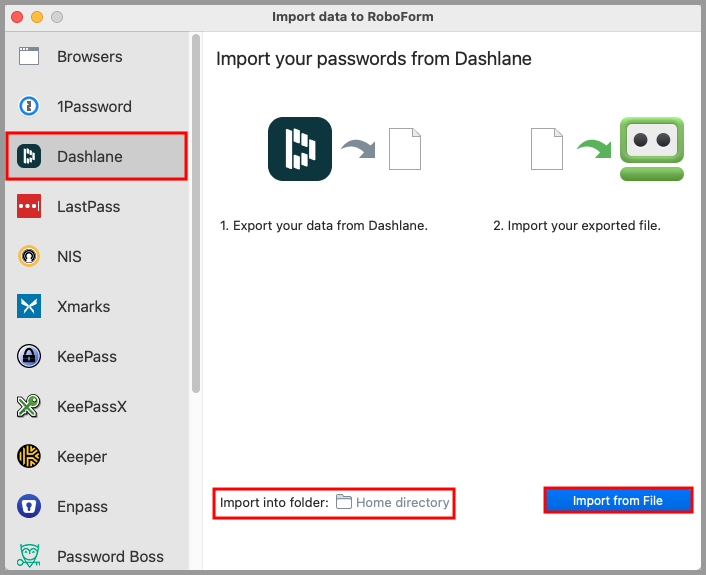Click the yellow Keeper icon
This screenshot has width=706, height=575.
[29, 457]
